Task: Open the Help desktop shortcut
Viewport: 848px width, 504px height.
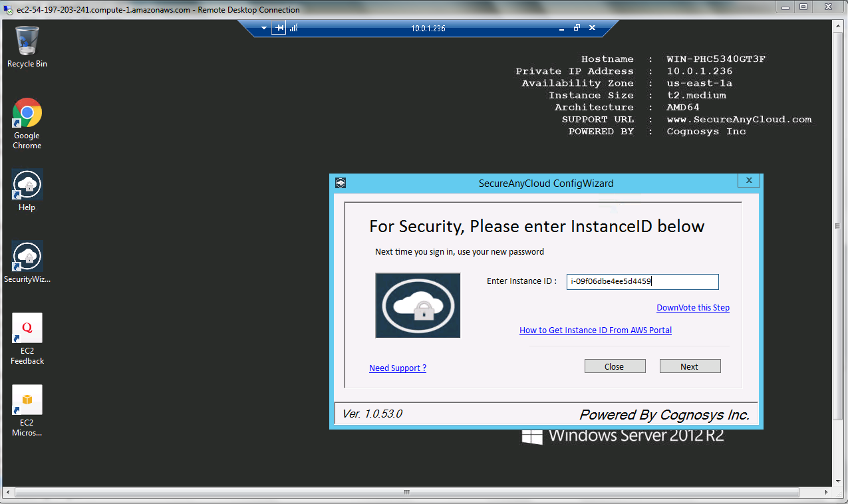Action: point(27,185)
